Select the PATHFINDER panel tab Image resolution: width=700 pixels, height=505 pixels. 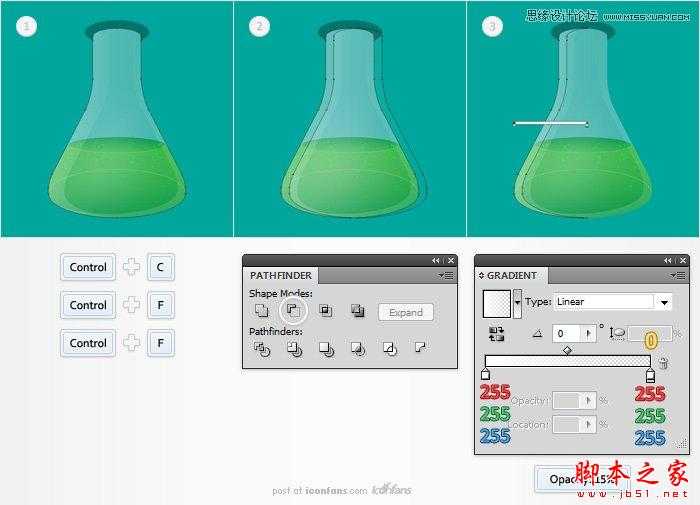tap(281, 275)
